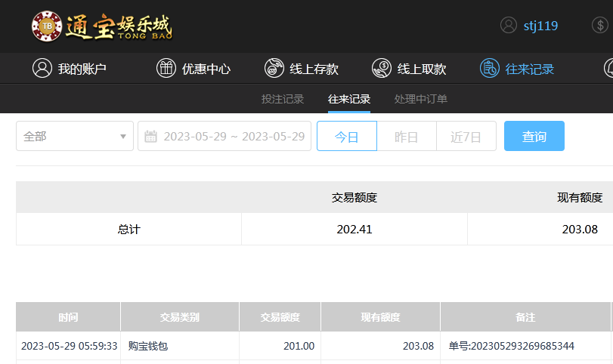This screenshot has width=613, height=364.
Task: Click the 我的账户 person icon
Action: [42, 68]
